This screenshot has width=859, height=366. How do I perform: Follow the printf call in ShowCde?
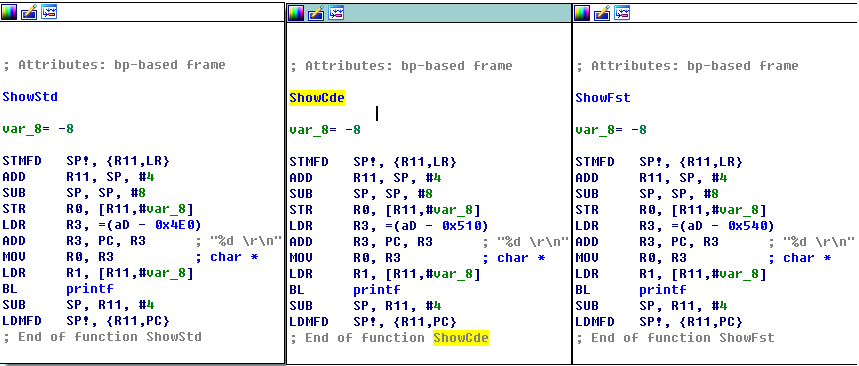pyautogui.click(x=376, y=290)
